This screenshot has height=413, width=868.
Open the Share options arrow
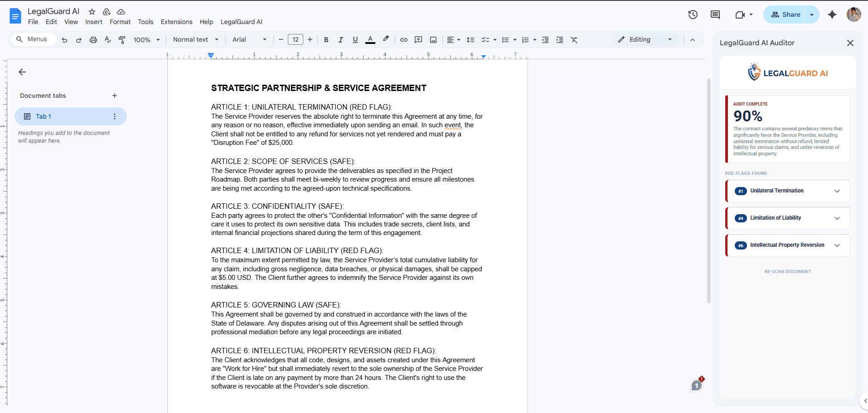[812, 14]
